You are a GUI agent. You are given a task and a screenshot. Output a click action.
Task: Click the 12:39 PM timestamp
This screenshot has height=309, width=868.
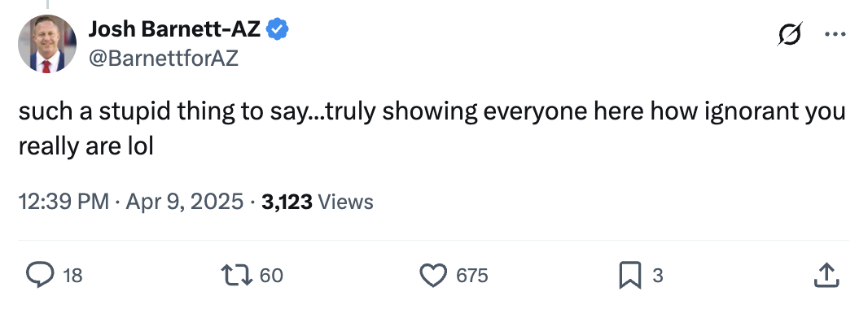64,202
